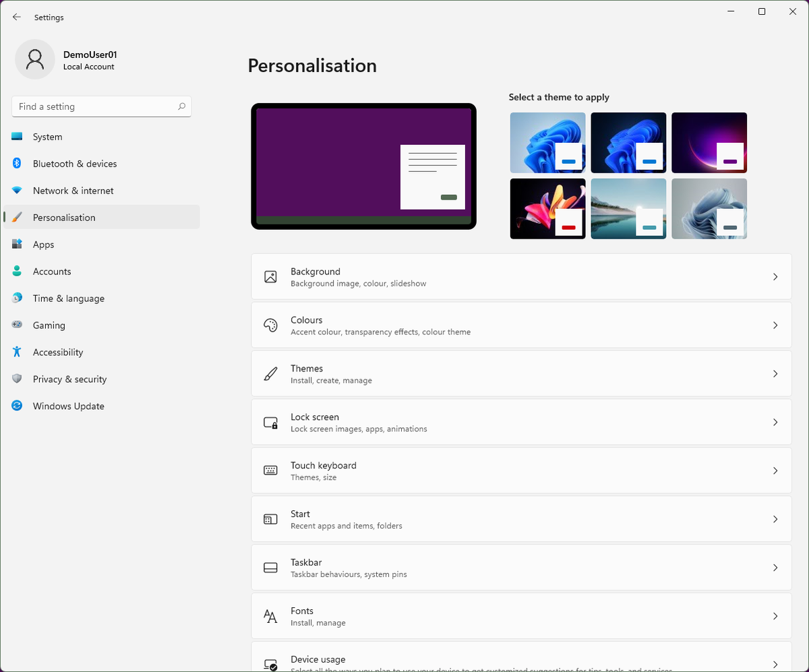Screen dimensions: 809x672
Task: Open Themes settings via its chevron
Action: point(775,374)
